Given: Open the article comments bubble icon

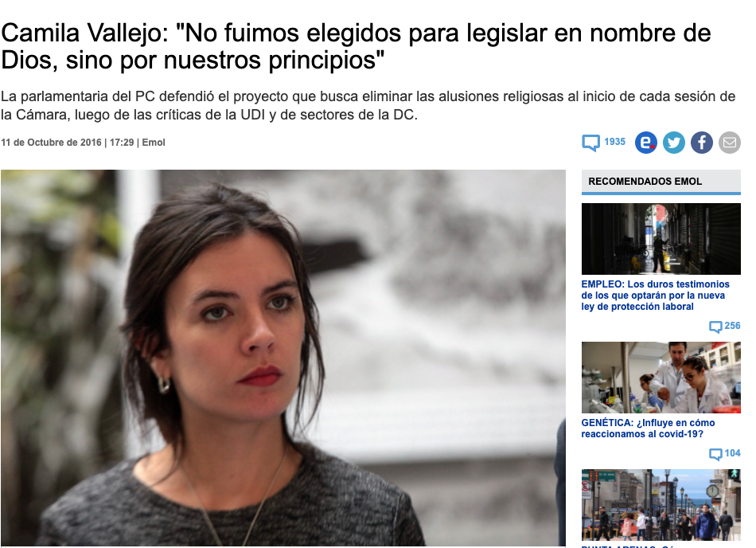Looking at the screenshot, I should tap(590, 143).
